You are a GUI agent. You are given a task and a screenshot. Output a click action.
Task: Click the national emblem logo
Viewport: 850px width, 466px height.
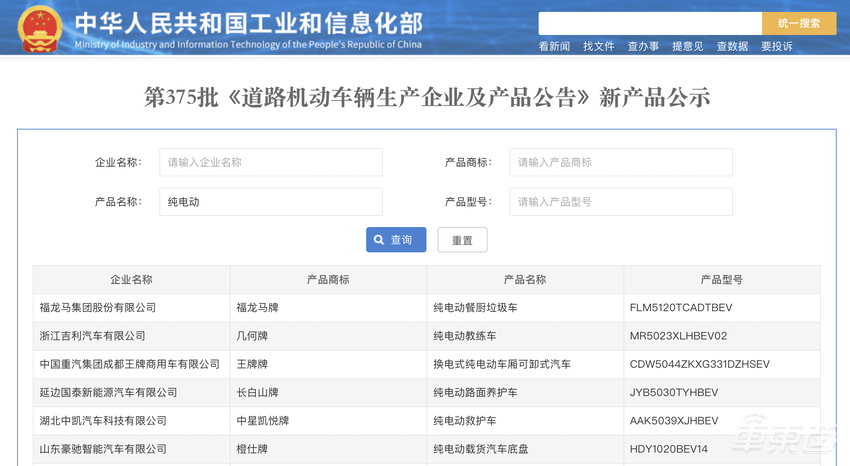click(x=38, y=27)
